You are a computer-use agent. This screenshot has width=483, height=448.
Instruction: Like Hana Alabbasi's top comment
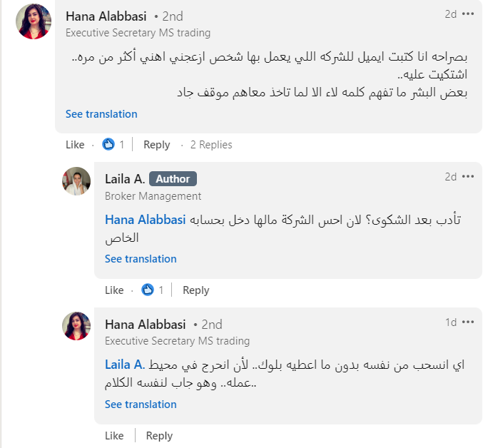(x=75, y=145)
